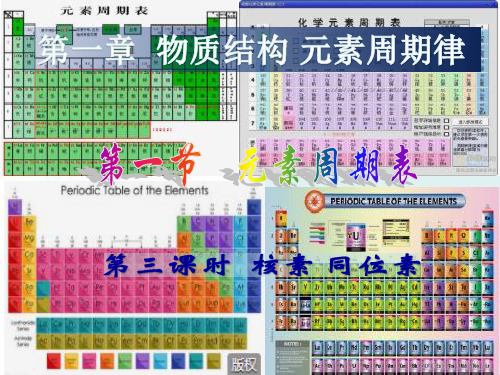Click the Mg cell in the colorful table

point(29,239)
